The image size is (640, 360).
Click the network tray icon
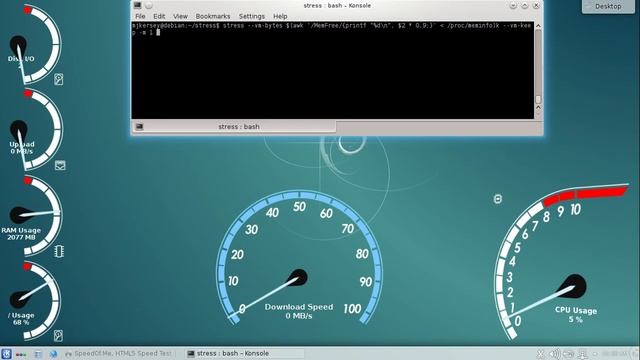click(x=582, y=353)
